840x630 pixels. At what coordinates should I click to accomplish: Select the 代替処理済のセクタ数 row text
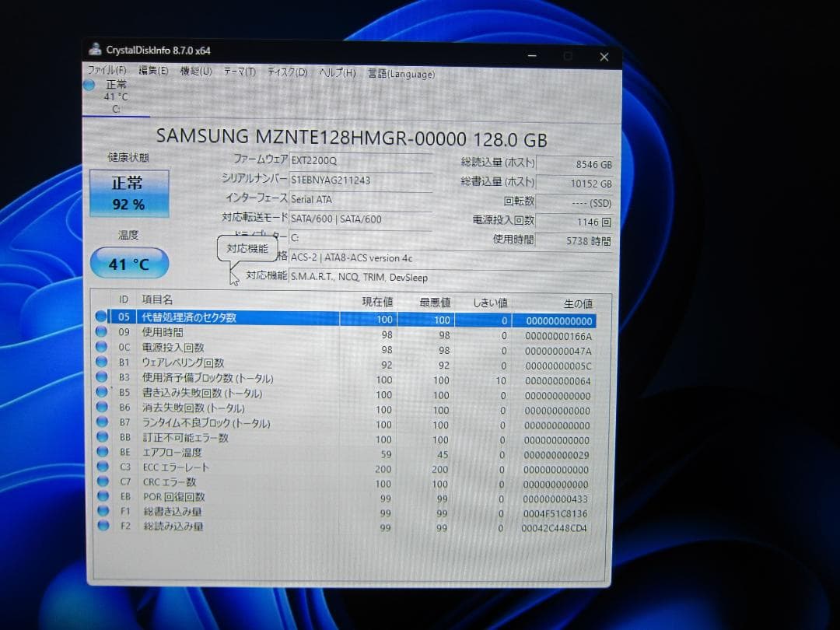click(x=189, y=317)
